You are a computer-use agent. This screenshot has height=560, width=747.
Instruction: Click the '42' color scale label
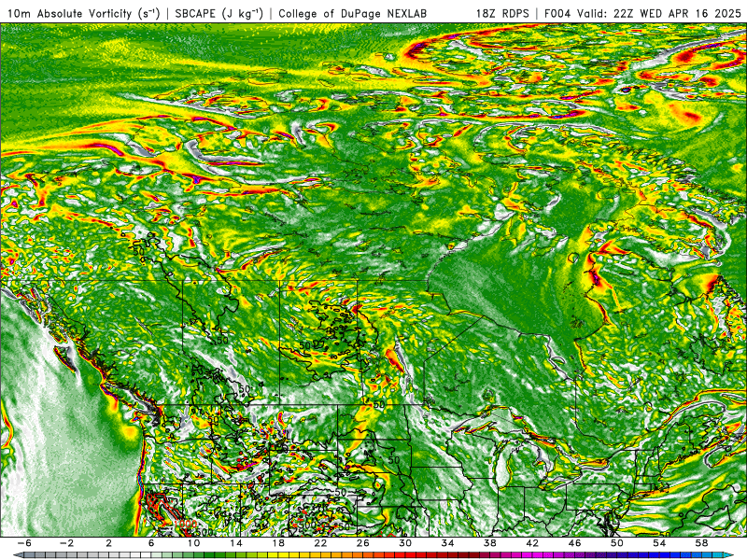tap(532, 543)
